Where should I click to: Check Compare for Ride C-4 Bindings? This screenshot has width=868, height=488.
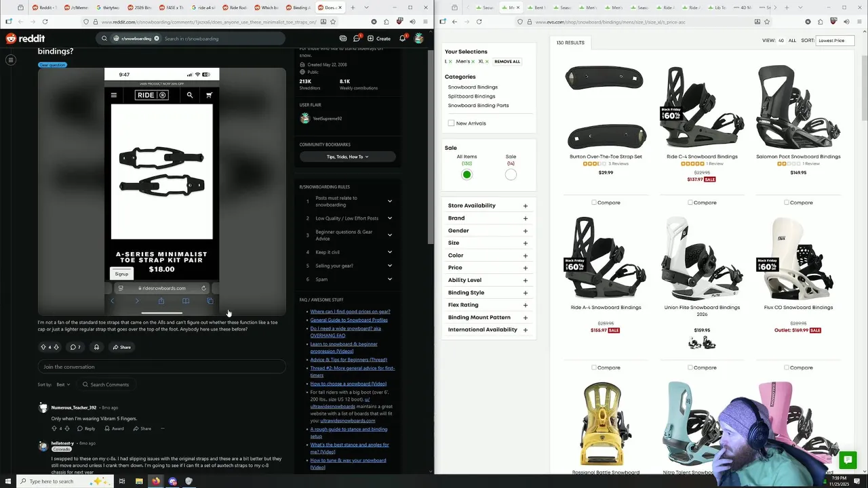[690, 202]
